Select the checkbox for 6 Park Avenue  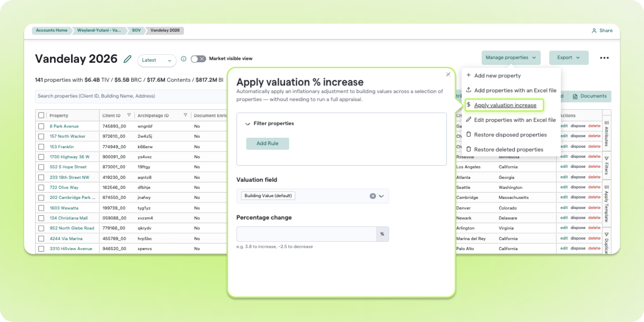coord(41,126)
